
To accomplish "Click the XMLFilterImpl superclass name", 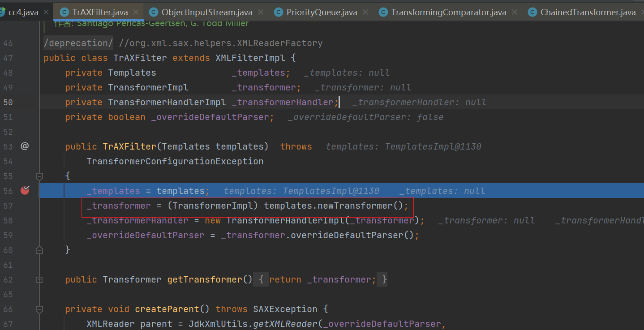I will (x=250, y=58).
